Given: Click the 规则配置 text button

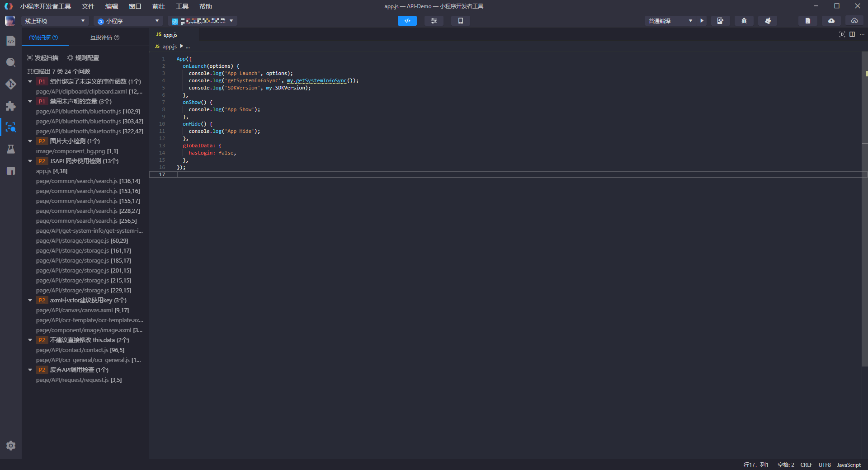Looking at the screenshot, I should tap(87, 58).
